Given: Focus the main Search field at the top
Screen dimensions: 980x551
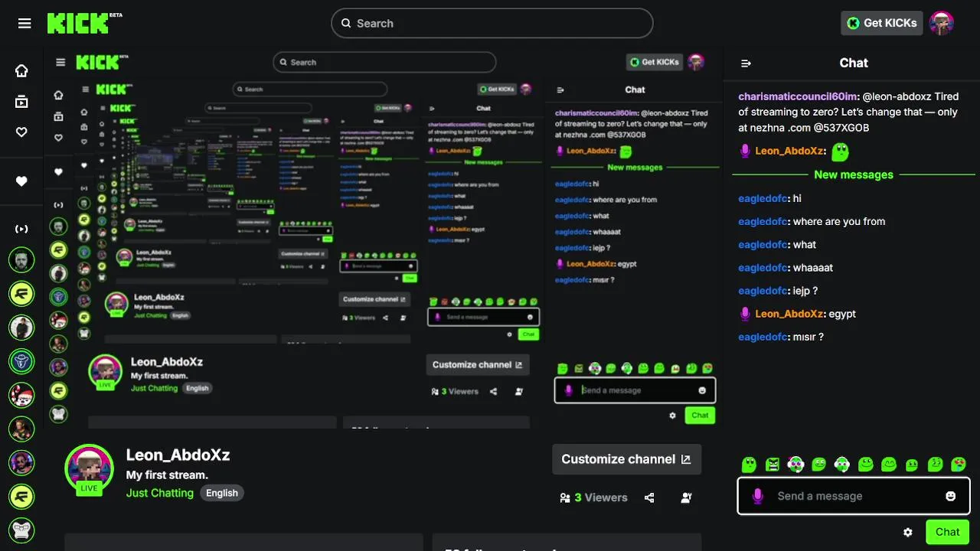Looking at the screenshot, I should [x=492, y=23].
